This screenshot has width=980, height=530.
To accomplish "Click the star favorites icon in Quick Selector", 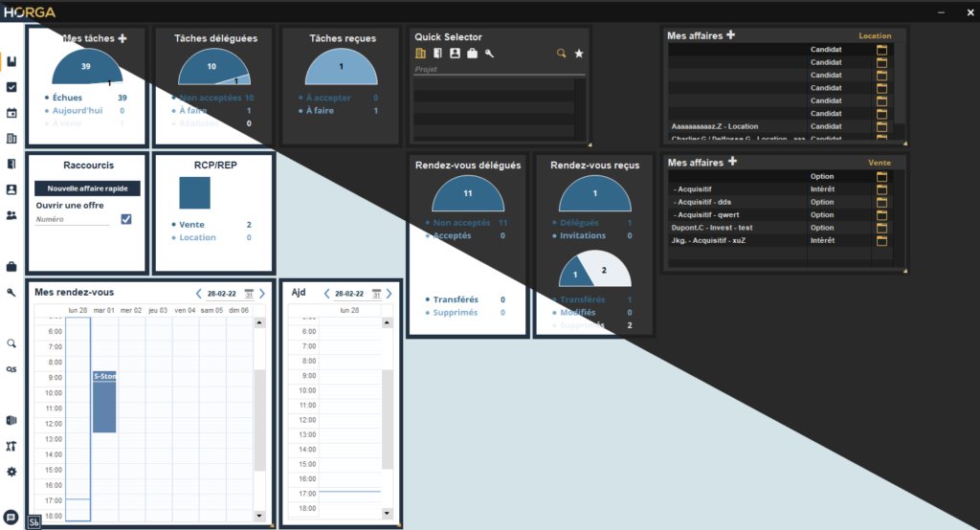I will coord(579,54).
